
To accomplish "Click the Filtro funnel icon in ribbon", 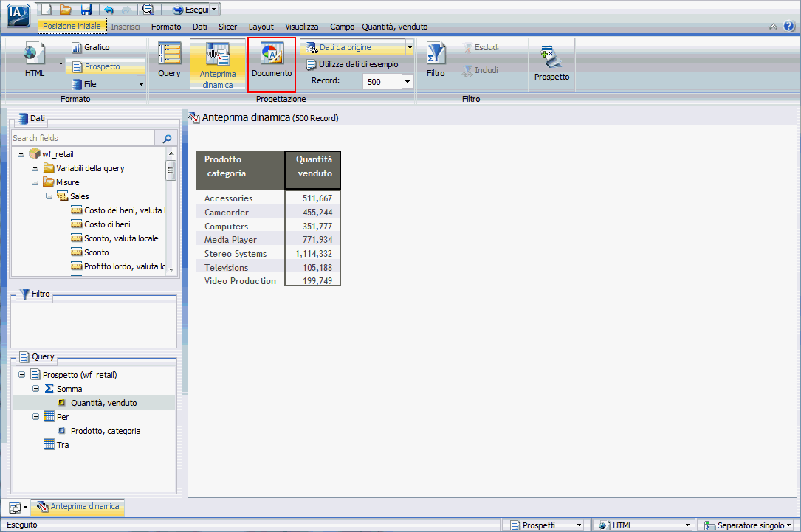I will tap(436, 61).
